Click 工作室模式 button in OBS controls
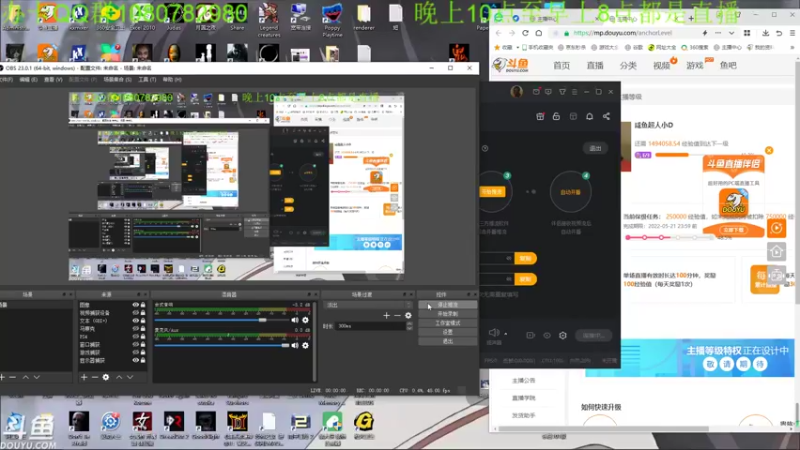 point(448,323)
